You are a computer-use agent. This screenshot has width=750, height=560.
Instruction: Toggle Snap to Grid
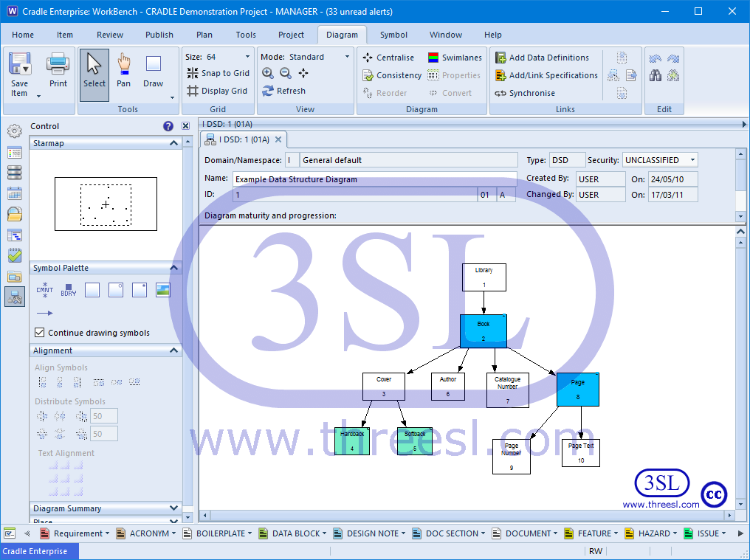pyautogui.click(x=219, y=73)
